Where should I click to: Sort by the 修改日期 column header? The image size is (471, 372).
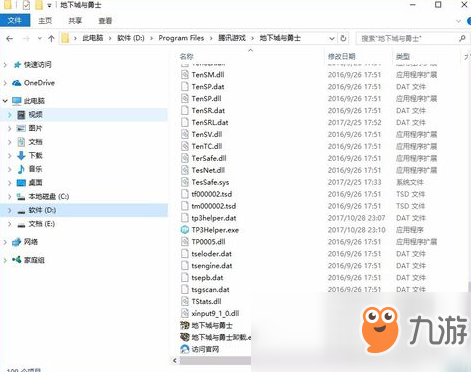342,56
